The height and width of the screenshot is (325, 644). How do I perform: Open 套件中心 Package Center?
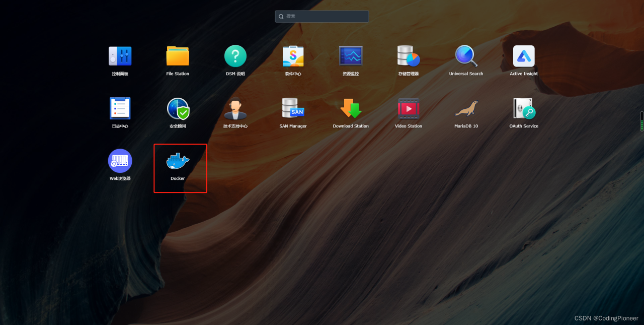coord(293,56)
